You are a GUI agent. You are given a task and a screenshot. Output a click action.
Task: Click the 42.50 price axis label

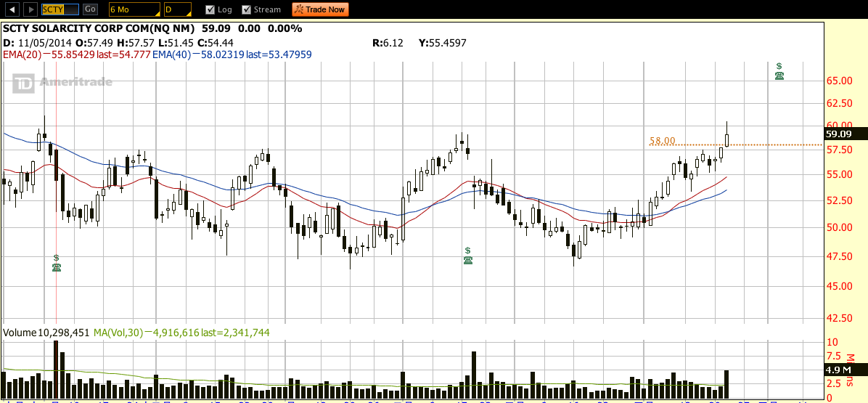point(839,318)
